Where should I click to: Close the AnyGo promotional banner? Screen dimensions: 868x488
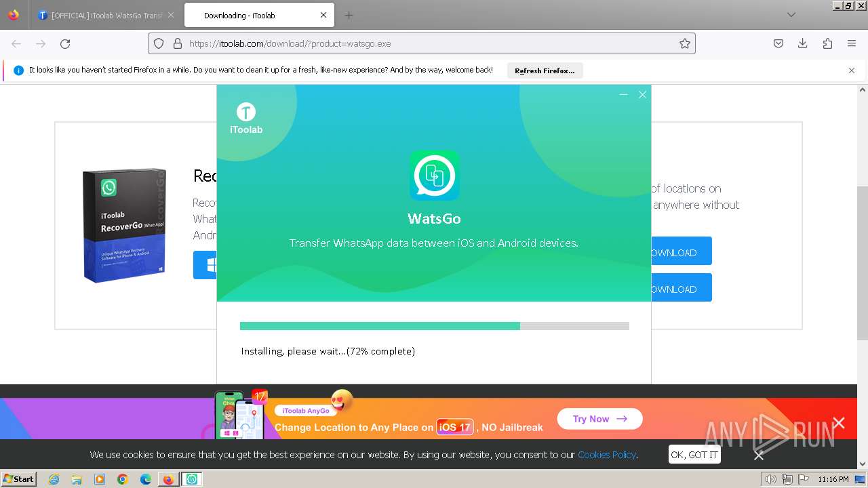point(839,423)
